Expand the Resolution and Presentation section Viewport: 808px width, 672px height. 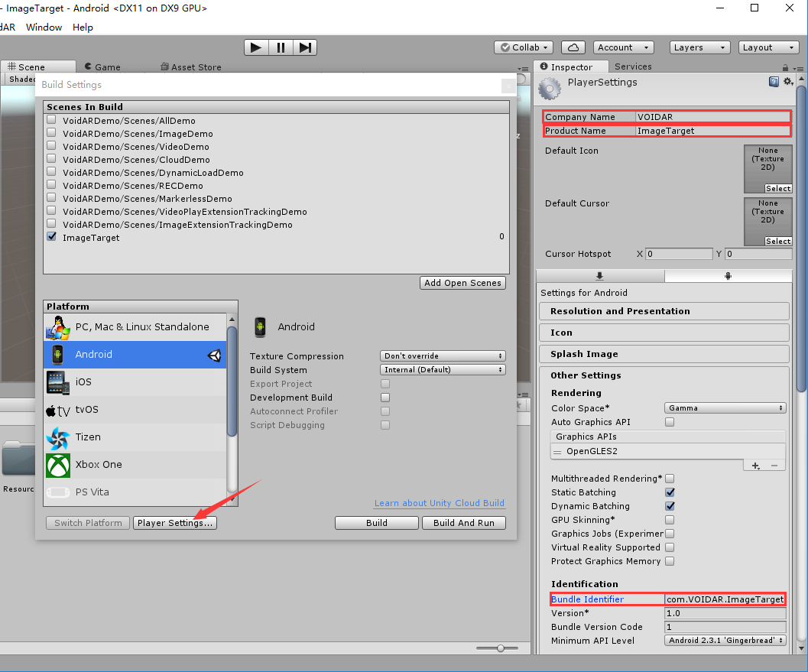[664, 311]
